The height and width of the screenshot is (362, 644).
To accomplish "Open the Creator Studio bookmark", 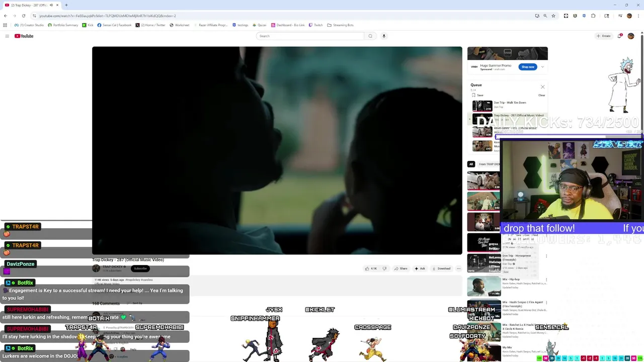I will click(x=29, y=25).
